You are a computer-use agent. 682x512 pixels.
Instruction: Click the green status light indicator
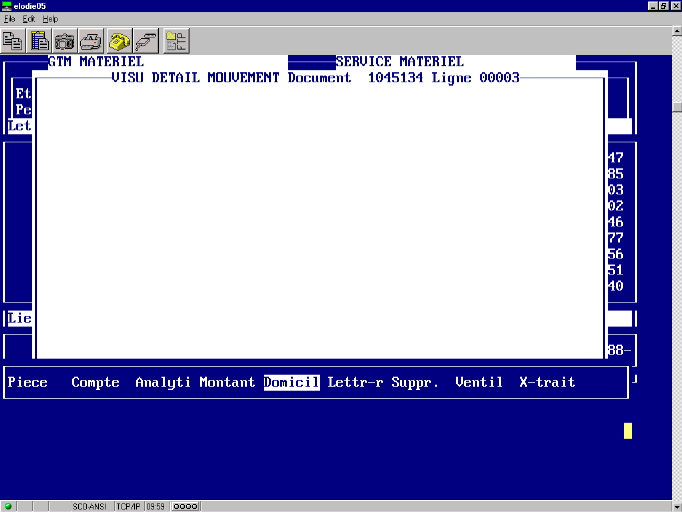tap(9, 506)
